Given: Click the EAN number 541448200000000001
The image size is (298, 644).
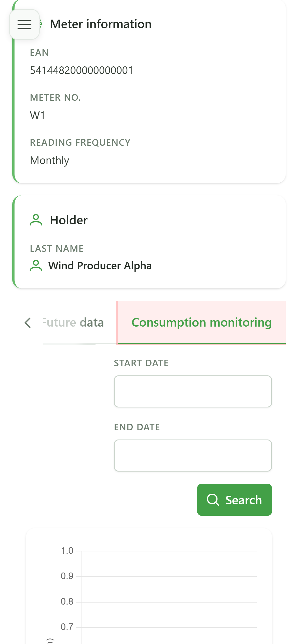Looking at the screenshot, I should tap(82, 70).
